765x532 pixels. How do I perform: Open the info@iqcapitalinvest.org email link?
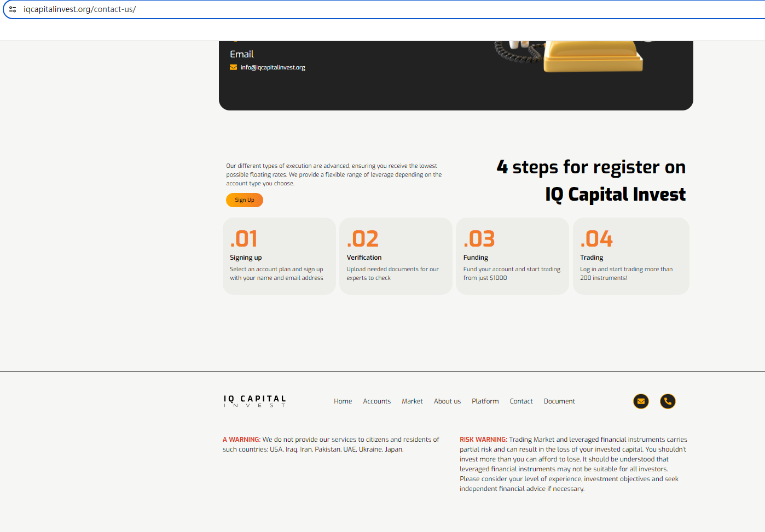point(273,67)
